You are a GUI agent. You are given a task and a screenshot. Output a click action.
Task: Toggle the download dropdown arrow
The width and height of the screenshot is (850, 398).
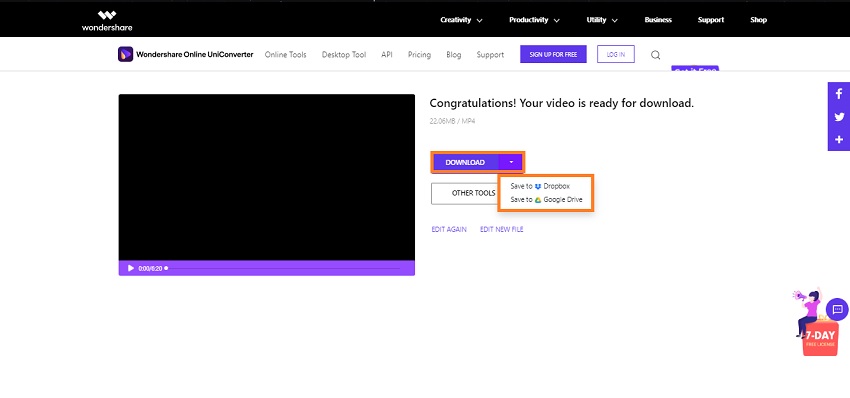coord(511,162)
